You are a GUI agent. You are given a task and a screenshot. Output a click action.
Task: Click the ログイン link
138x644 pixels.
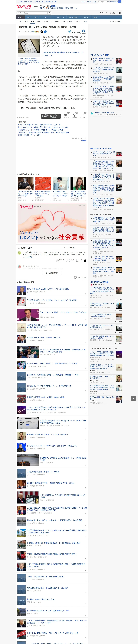pyautogui.click(x=42, y=8)
